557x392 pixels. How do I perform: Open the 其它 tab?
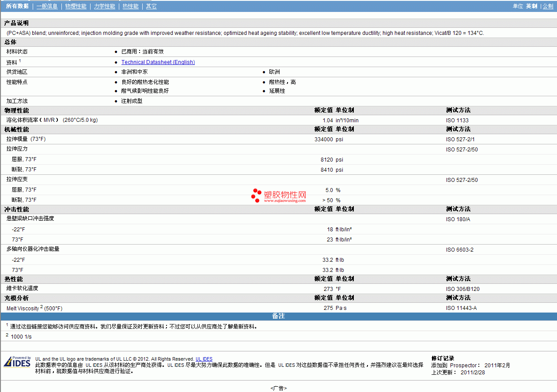point(151,6)
